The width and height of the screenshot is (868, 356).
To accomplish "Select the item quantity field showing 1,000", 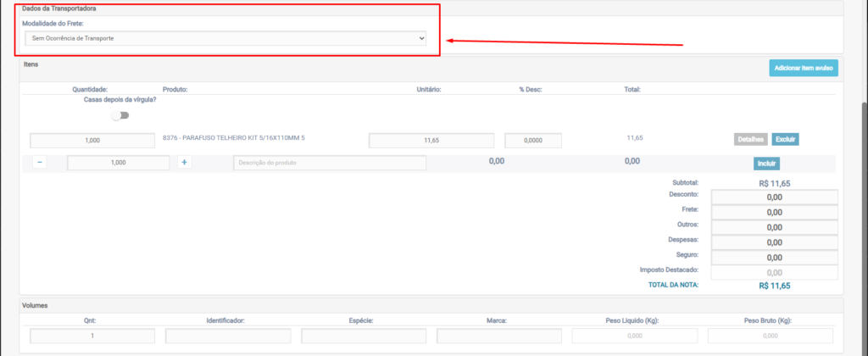I will point(92,141).
